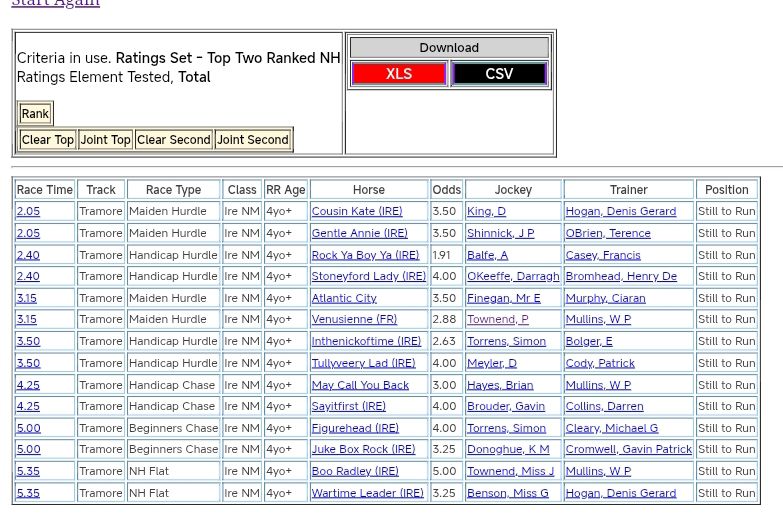Click the Clear Second filter button

173,140
